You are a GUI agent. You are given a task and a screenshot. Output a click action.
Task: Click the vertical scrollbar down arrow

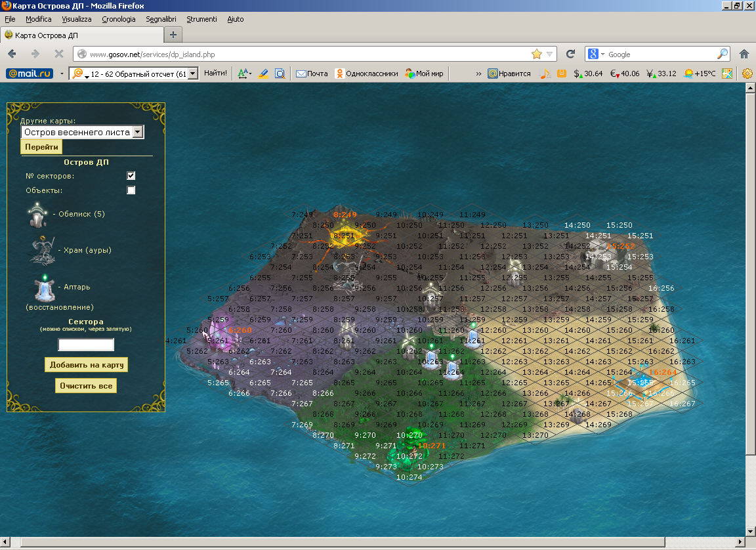[750, 532]
